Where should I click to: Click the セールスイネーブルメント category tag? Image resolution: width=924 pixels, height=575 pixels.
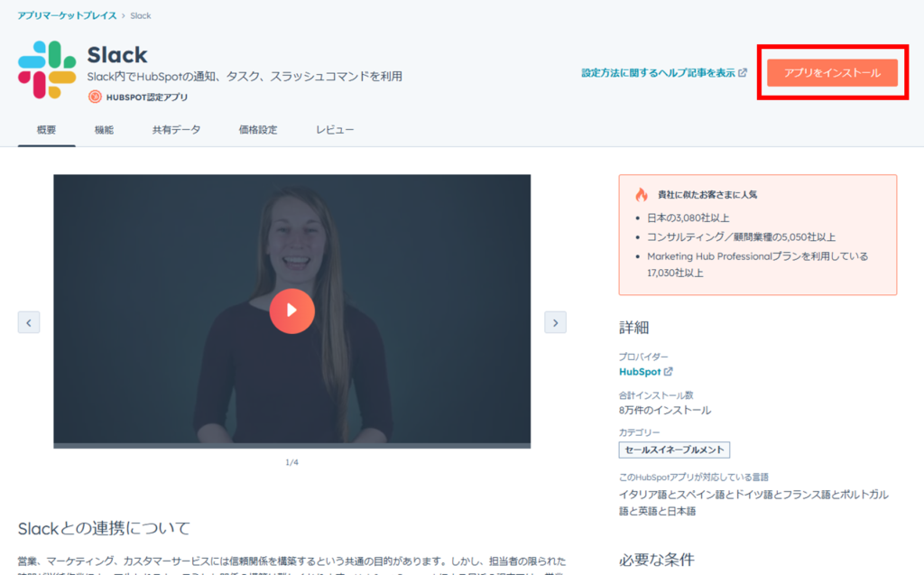pos(674,450)
